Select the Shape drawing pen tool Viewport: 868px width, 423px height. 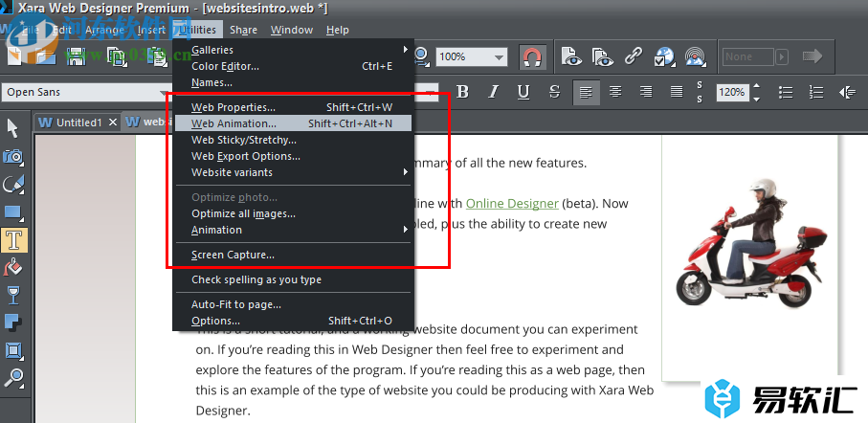(x=13, y=185)
